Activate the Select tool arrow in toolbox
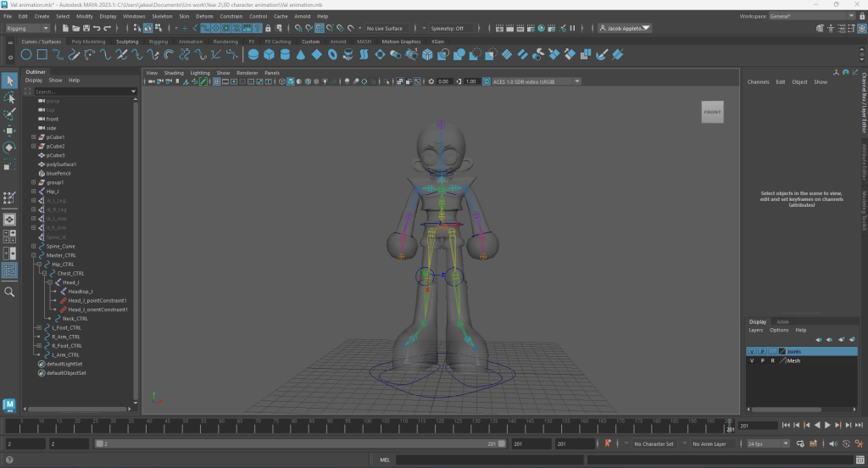 pyautogui.click(x=9, y=81)
